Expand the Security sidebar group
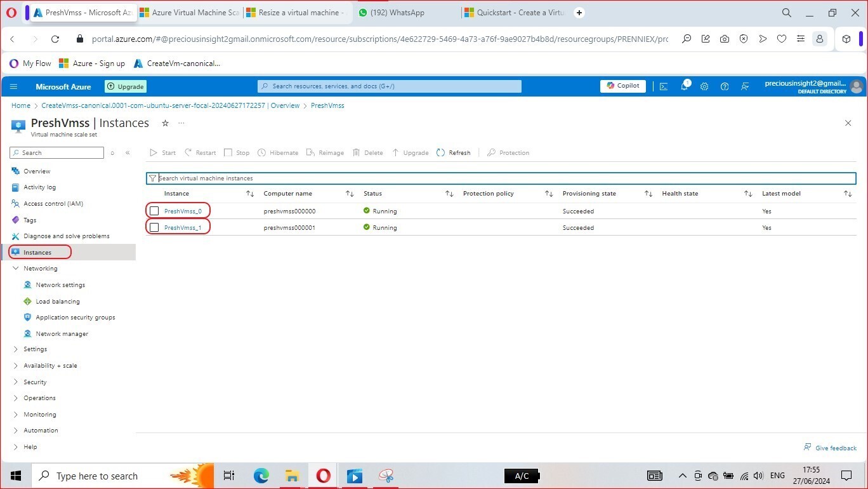 click(16, 382)
